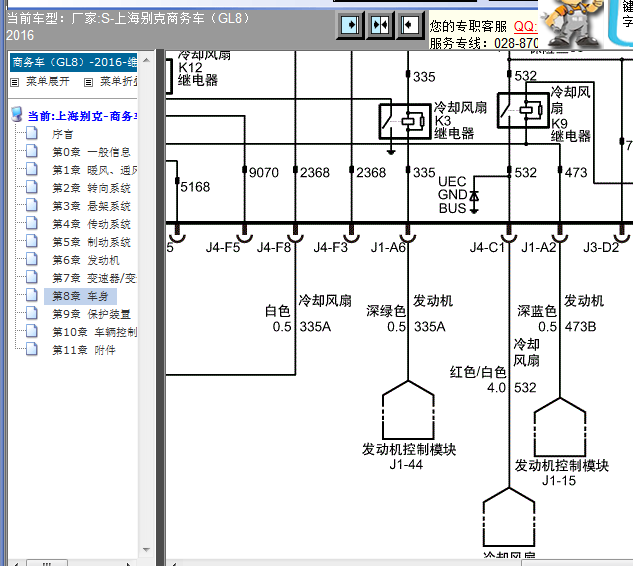Click the page icon for 第10章 车辆控制
Viewport: 633px width, 566px height.
point(32,331)
